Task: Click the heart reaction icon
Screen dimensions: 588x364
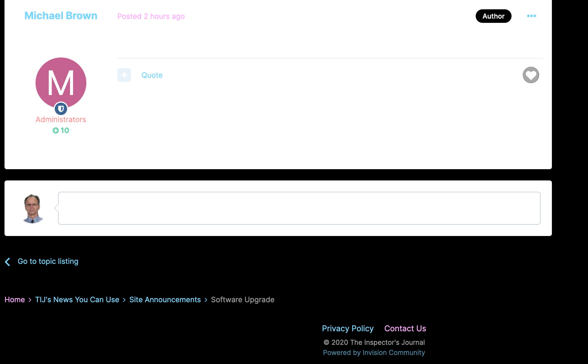Action: coord(531,75)
